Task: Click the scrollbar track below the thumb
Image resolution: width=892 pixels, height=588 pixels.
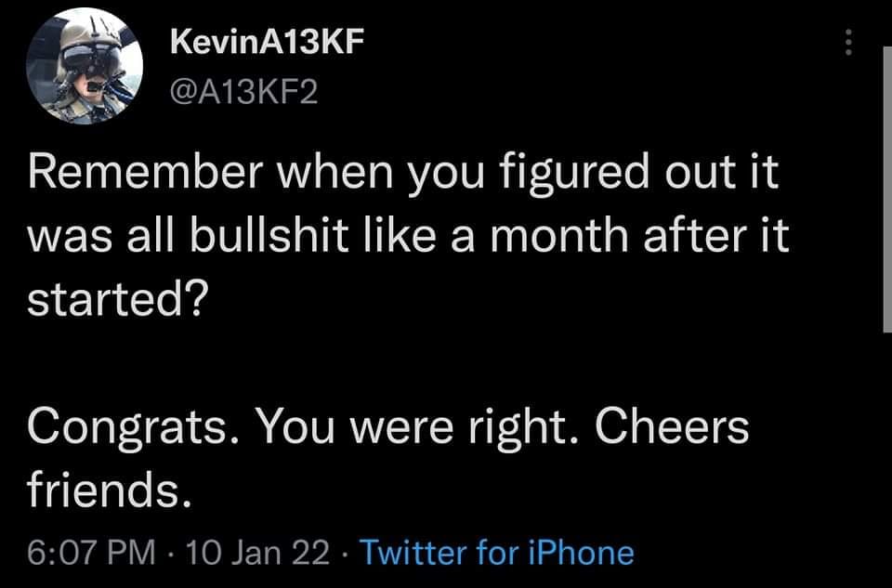Action: [x=886, y=446]
